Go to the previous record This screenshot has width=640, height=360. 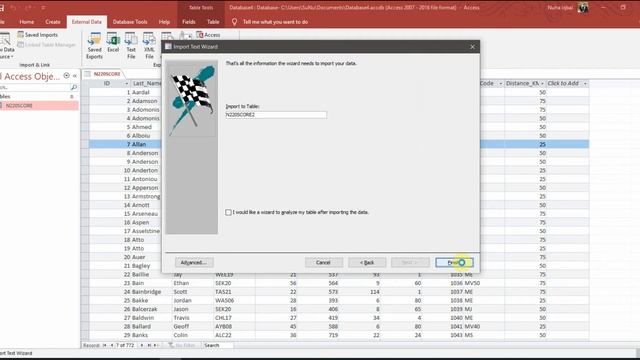coord(112,345)
